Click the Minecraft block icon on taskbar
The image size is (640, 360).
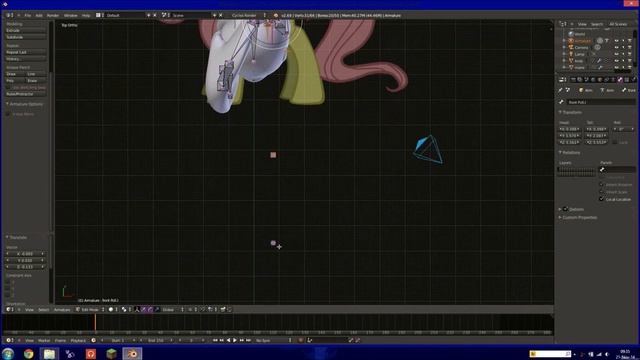(x=111, y=353)
